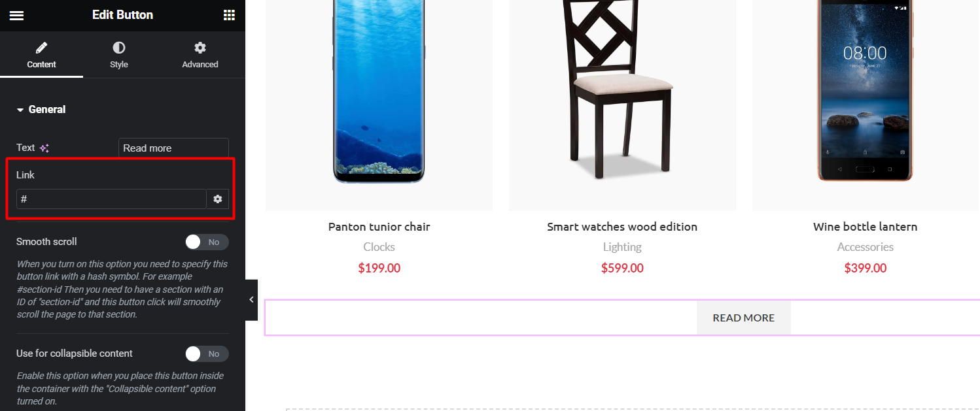Toggle Smooth scroll switch
Image resolution: width=980 pixels, height=411 pixels.
(x=207, y=242)
